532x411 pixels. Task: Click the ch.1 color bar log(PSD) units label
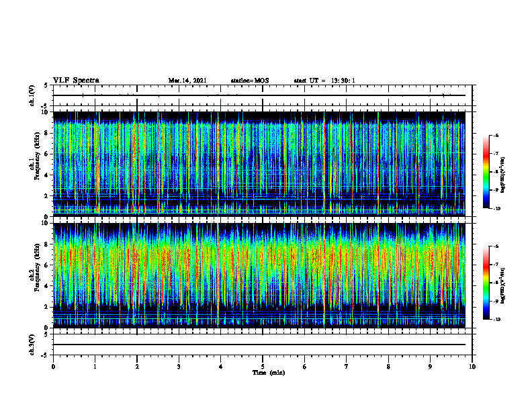(503, 175)
